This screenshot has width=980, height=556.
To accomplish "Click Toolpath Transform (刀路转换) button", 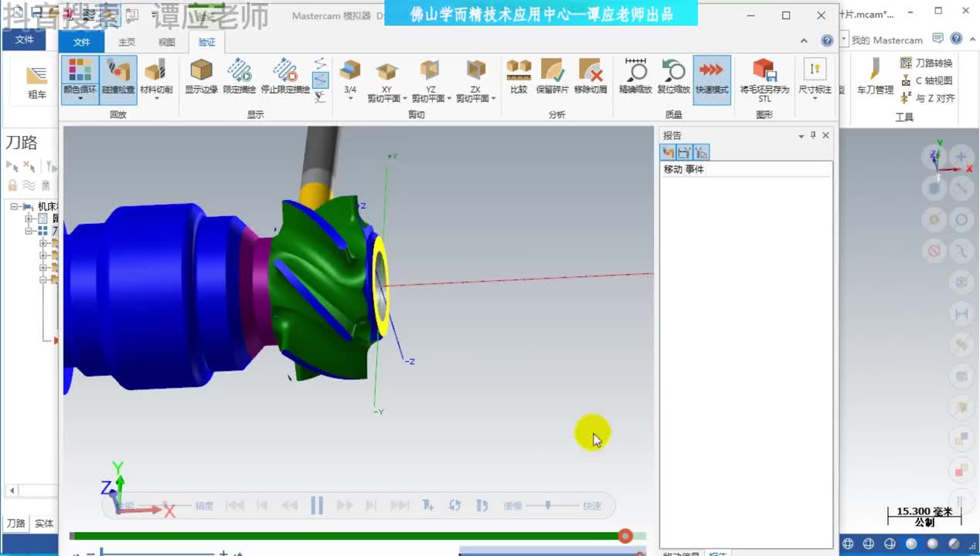I will click(x=927, y=63).
